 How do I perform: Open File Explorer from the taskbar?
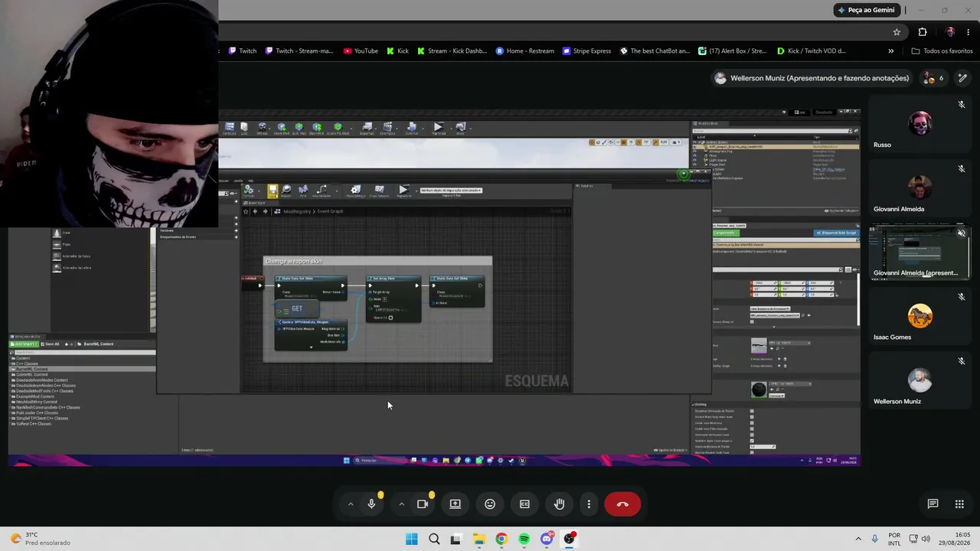pos(479,539)
